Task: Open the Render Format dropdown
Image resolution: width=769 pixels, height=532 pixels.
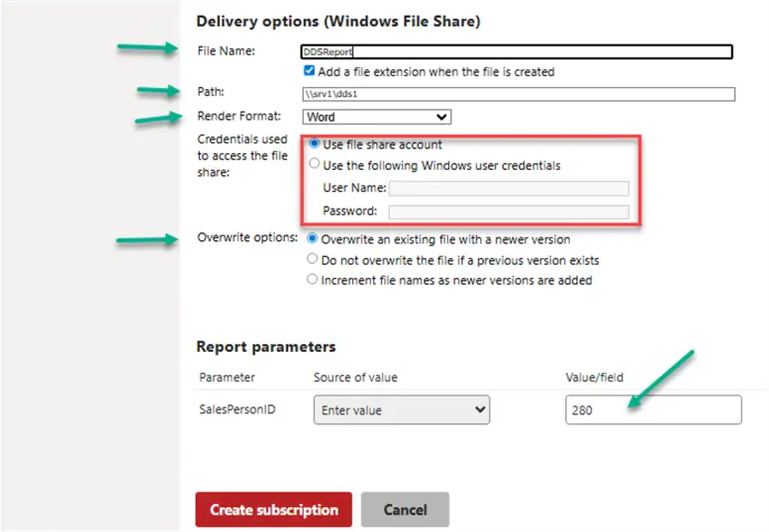Action: pyautogui.click(x=375, y=117)
